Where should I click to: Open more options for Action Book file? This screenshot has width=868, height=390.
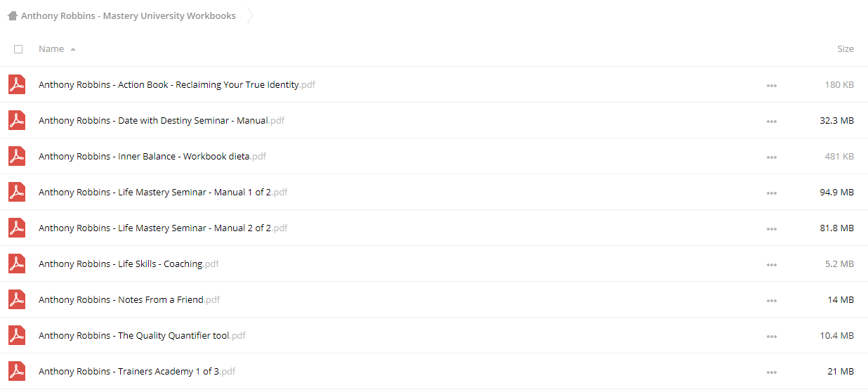[x=772, y=86]
